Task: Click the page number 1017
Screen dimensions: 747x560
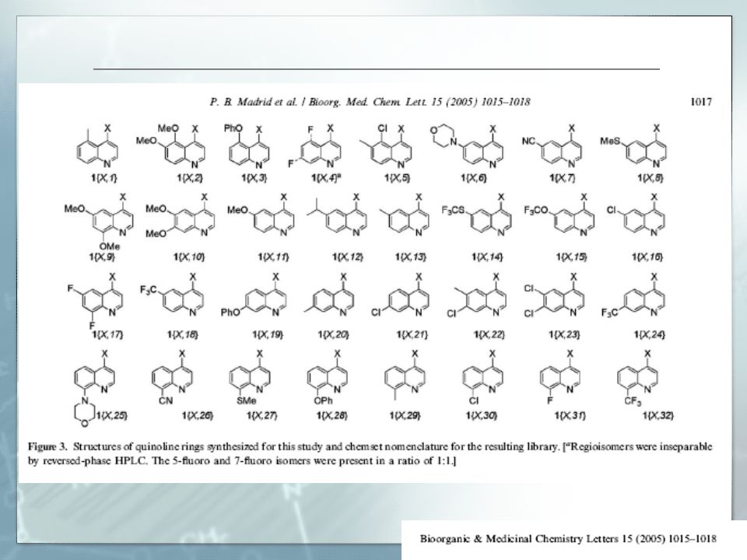Action: 701,101
